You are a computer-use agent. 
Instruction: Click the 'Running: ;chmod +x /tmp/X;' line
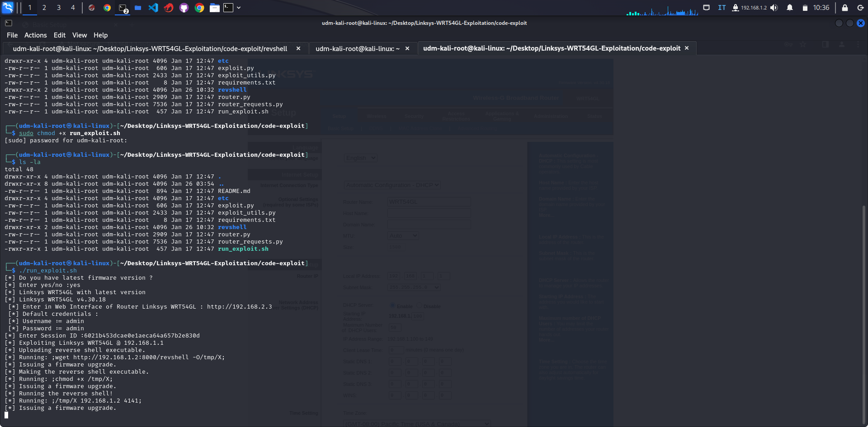(x=59, y=379)
